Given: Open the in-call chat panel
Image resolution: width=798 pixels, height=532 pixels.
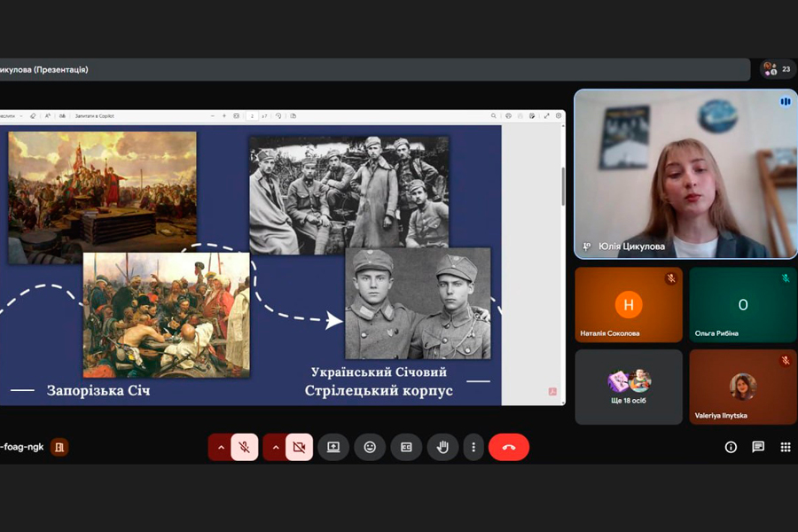Looking at the screenshot, I should pyautogui.click(x=758, y=448).
